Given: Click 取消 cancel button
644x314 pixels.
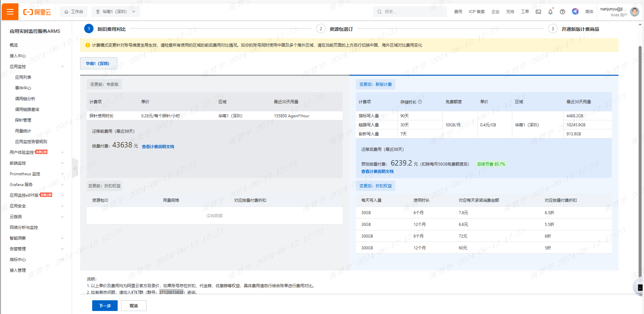Looking at the screenshot, I should pyautogui.click(x=134, y=306).
